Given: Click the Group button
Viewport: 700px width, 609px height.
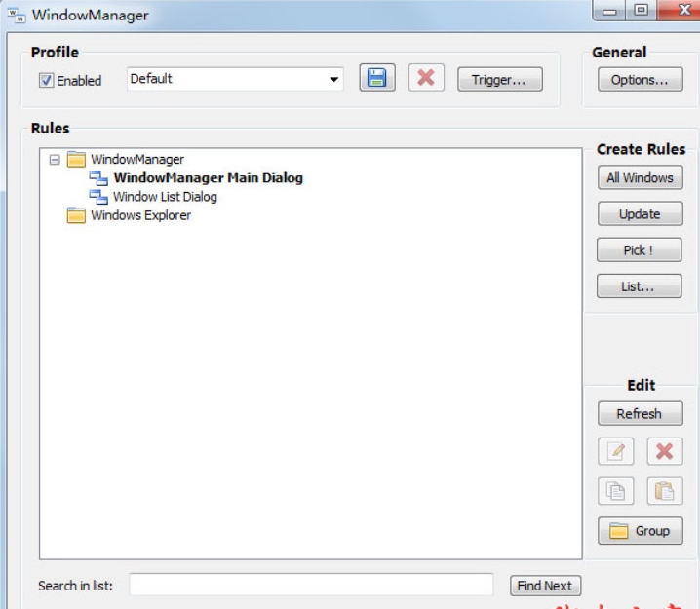Looking at the screenshot, I should [641, 530].
